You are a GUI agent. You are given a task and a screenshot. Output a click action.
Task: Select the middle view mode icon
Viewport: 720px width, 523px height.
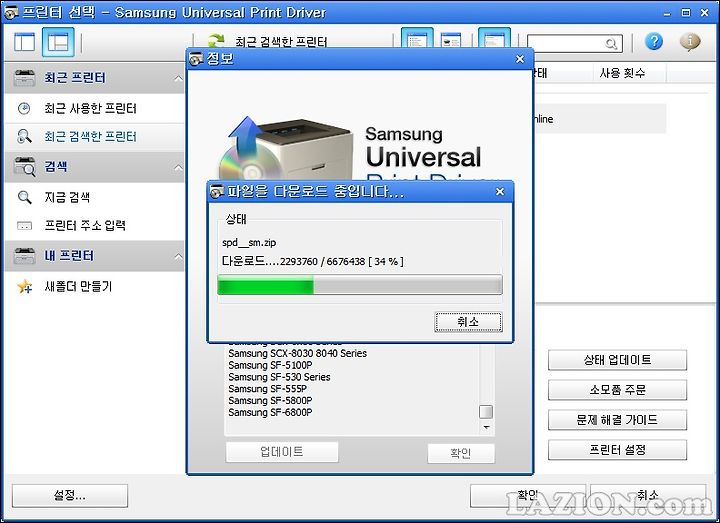coord(451,40)
